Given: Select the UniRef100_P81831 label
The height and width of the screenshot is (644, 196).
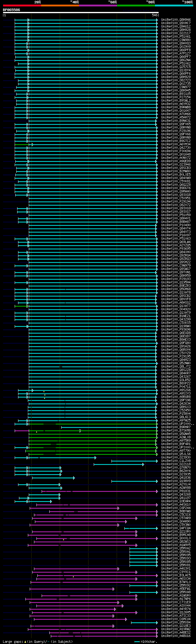Looking at the screenshot, I should coord(176,491).
